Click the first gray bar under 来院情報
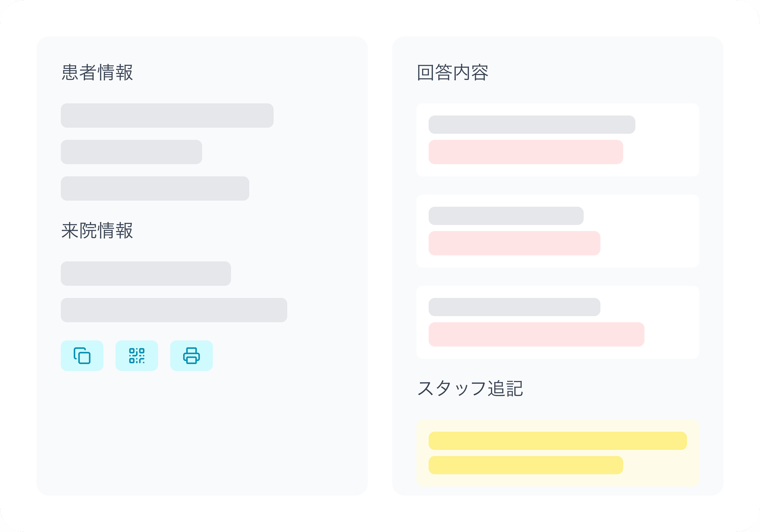Screen dimensions: 760x532 click(146, 273)
